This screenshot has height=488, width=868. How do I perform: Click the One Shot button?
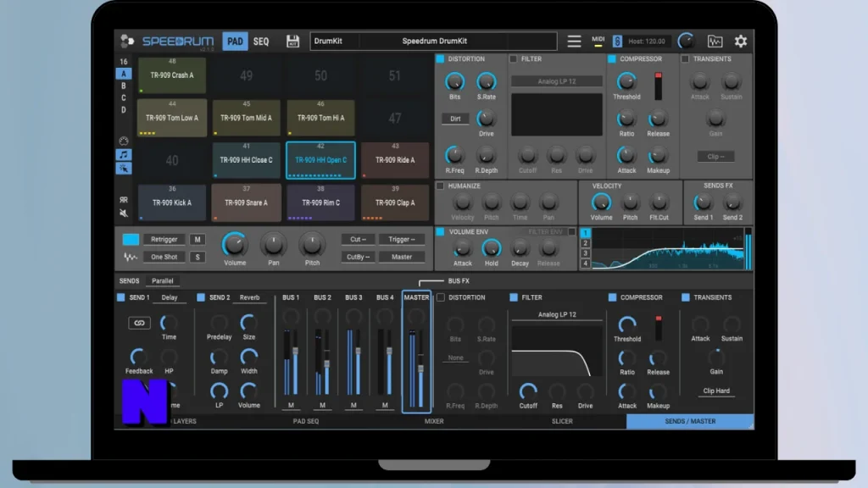click(x=164, y=257)
